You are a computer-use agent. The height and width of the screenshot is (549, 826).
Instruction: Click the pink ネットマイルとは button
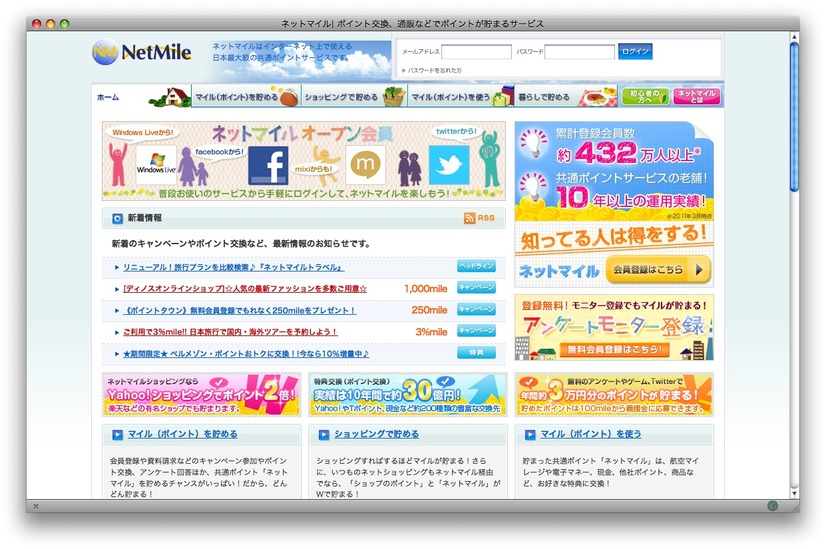tap(697, 96)
